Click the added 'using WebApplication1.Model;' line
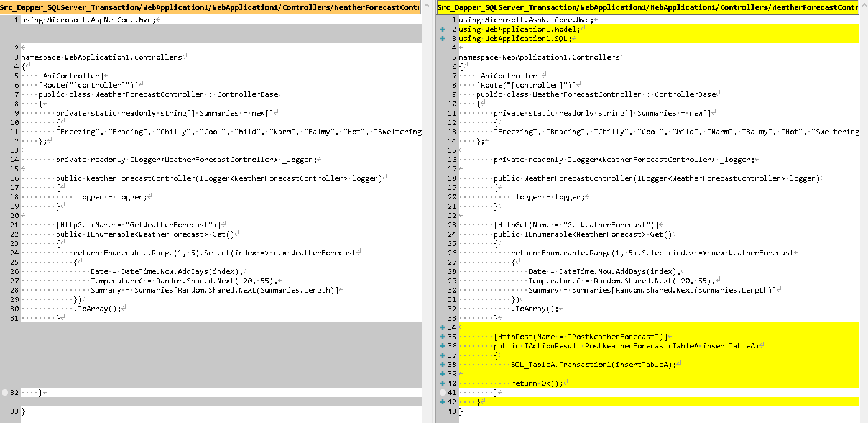Image resolution: width=868 pixels, height=423 pixels. pos(519,29)
